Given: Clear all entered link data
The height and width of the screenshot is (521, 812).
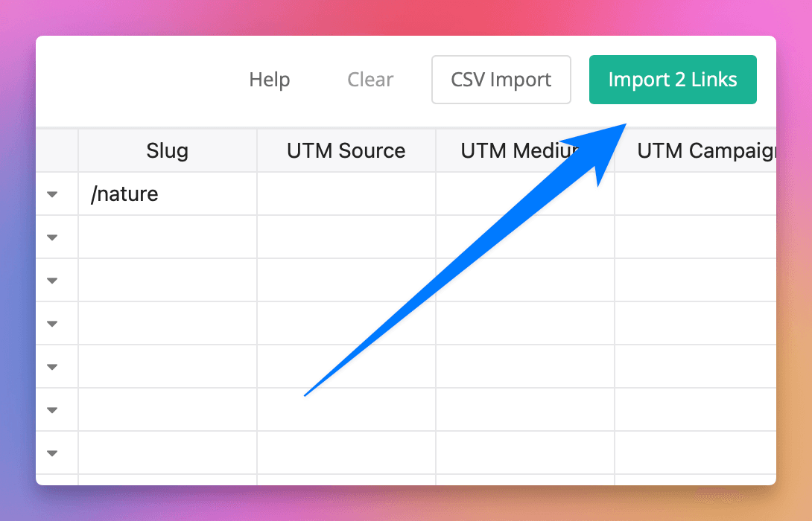Looking at the screenshot, I should [370, 80].
